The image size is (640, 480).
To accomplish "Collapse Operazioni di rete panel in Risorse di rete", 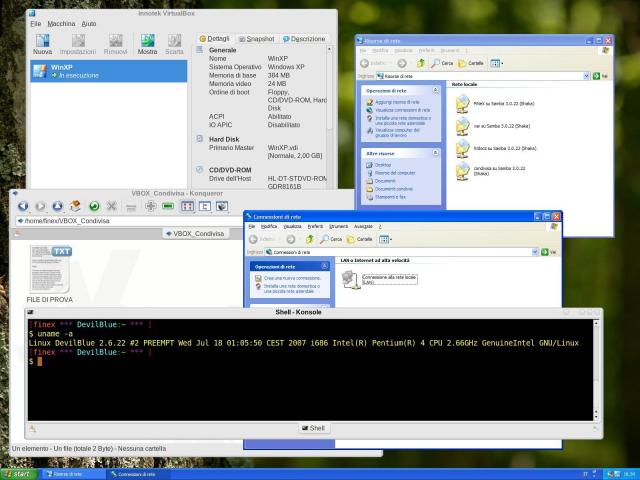I will click(435, 90).
